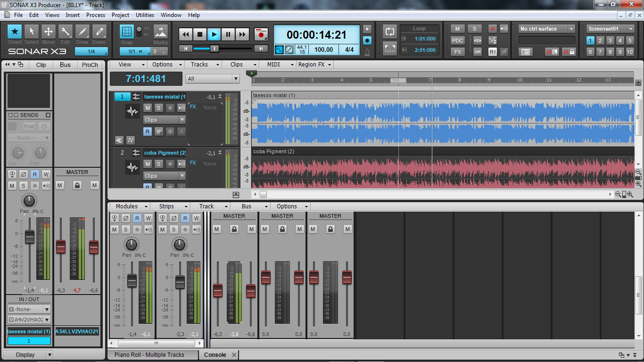Pause the transport
Image resolution: width=644 pixels, height=362 pixels.
228,34
